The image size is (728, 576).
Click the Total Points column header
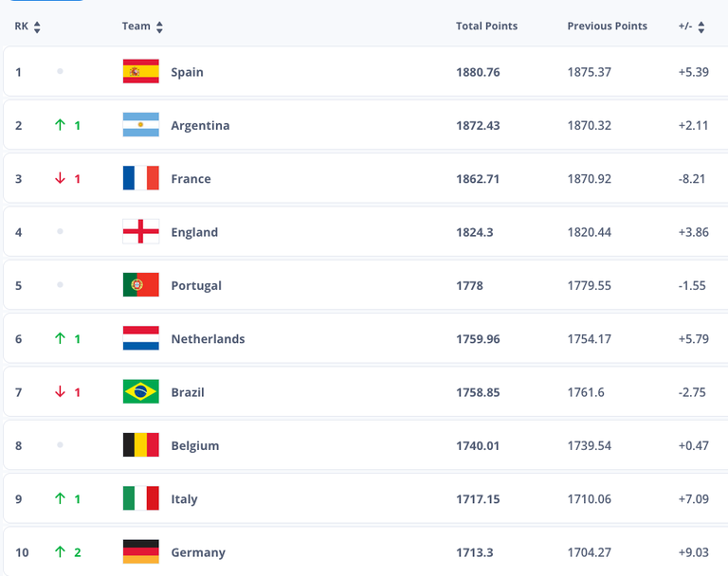click(486, 27)
